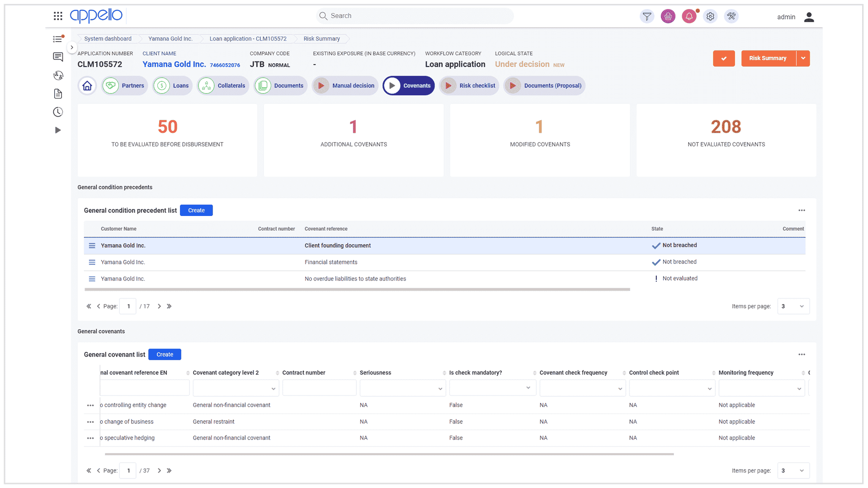This screenshot has height=488, width=868.
Task: Open Yamana Gold Inc. breadcrumb
Action: [x=170, y=39]
